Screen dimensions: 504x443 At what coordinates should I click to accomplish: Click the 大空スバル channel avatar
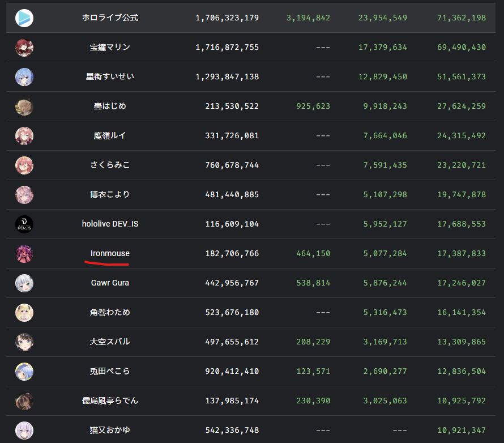24,342
